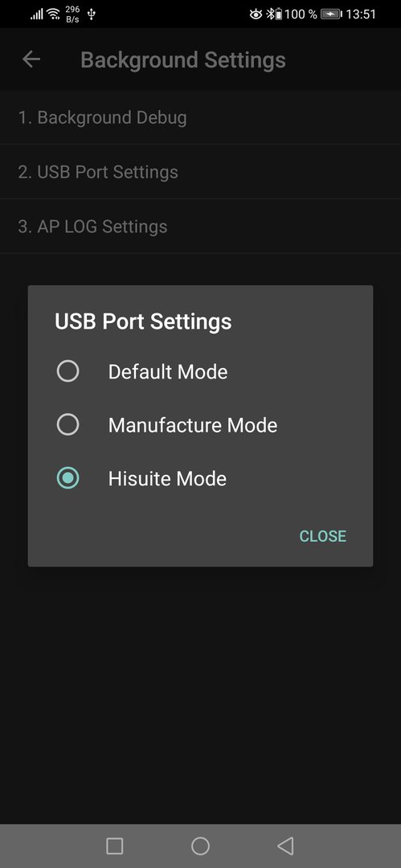Screen dimensions: 401x868
Task: Close the USB Port Settings dialog
Action: pos(323,536)
